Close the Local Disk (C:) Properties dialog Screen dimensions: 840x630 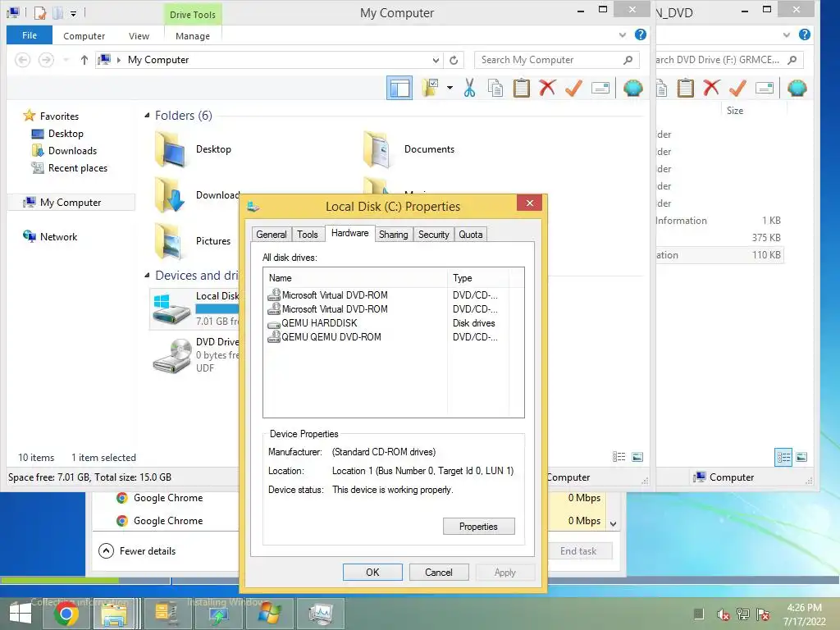[530, 203]
